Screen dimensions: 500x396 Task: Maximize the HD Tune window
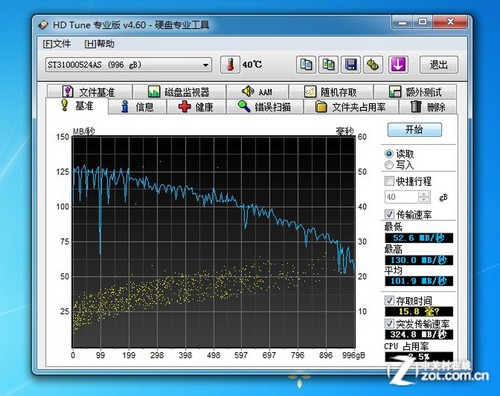click(x=422, y=22)
